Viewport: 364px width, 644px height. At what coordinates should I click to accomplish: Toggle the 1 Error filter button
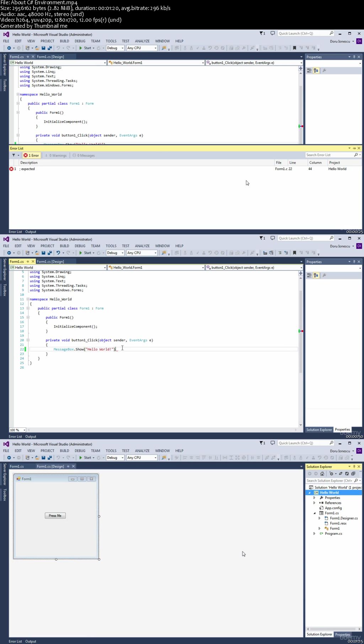(31, 155)
